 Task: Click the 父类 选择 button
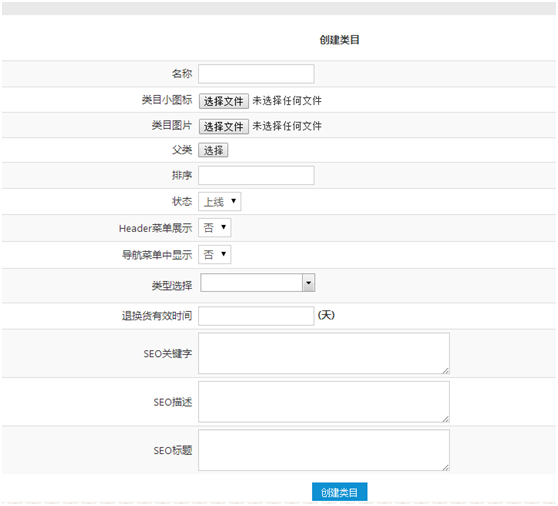click(x=213, y=150)
